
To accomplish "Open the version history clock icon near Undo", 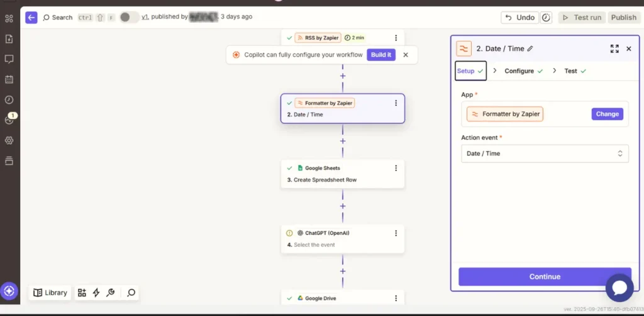I will coord(547,18).
